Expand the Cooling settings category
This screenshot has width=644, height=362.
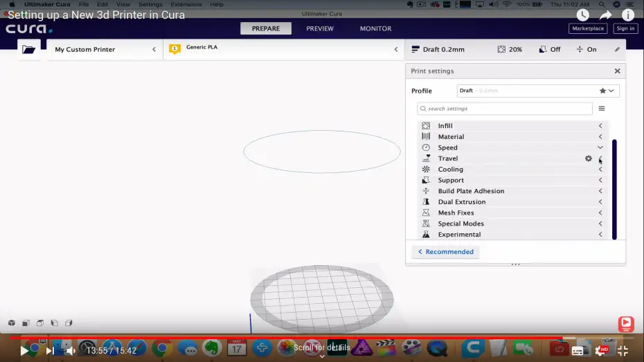600,169
